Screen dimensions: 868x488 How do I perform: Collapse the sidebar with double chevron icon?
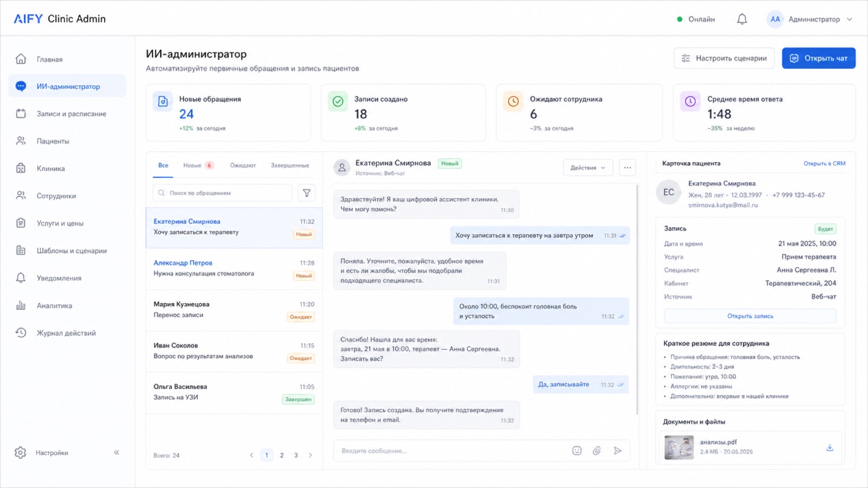[x=116, y=452]
